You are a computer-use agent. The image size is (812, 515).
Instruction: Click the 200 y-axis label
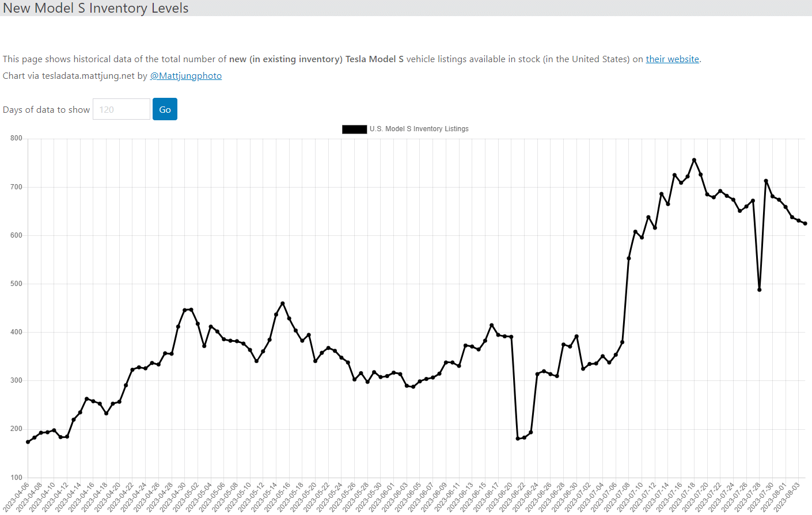(x=16, y=429)
